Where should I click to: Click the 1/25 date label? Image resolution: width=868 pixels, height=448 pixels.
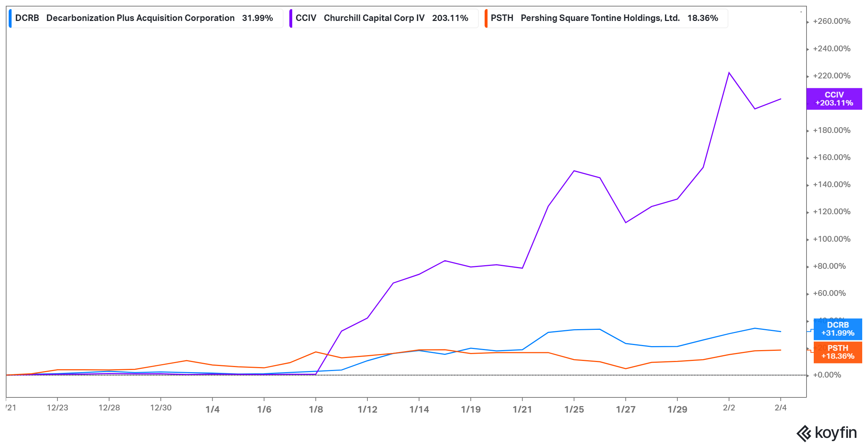(574, 409)
